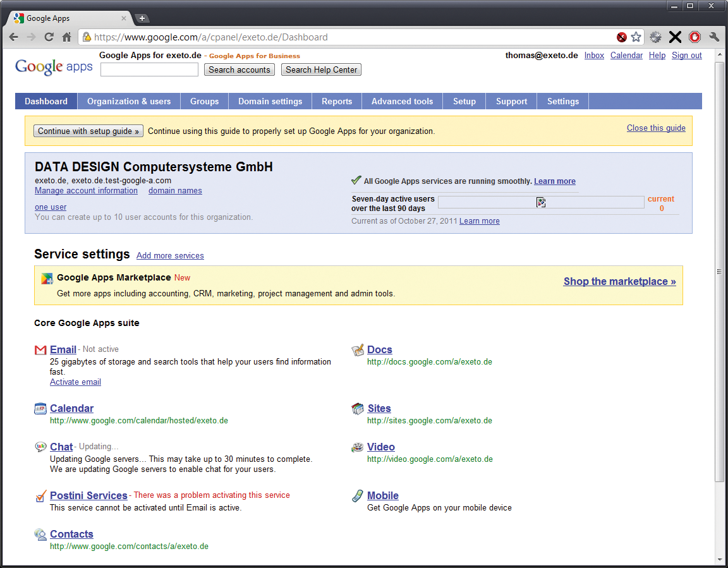The height and width of the screenshot is (568, 728).
Task: Open Contacts via its icon
Action: 40,534
